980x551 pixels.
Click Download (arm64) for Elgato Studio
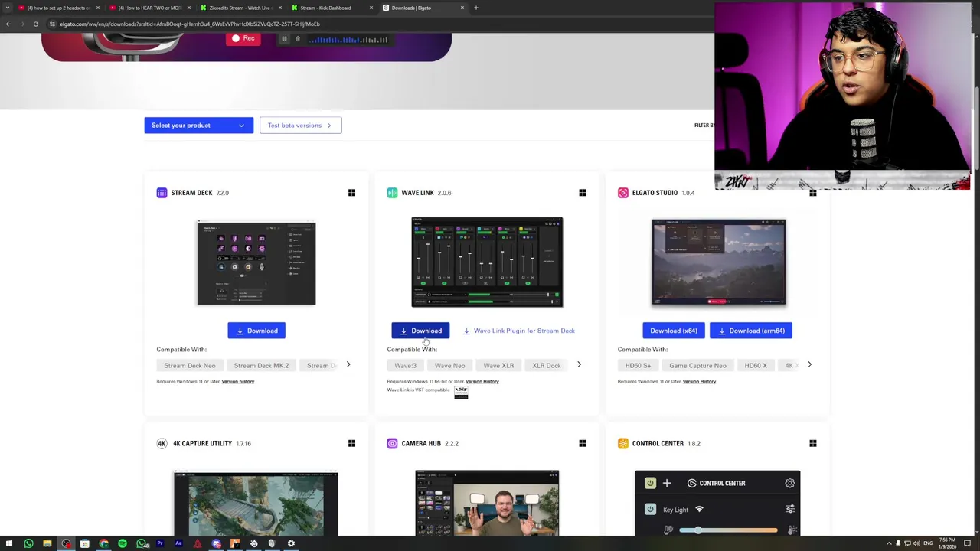point(751,331)
